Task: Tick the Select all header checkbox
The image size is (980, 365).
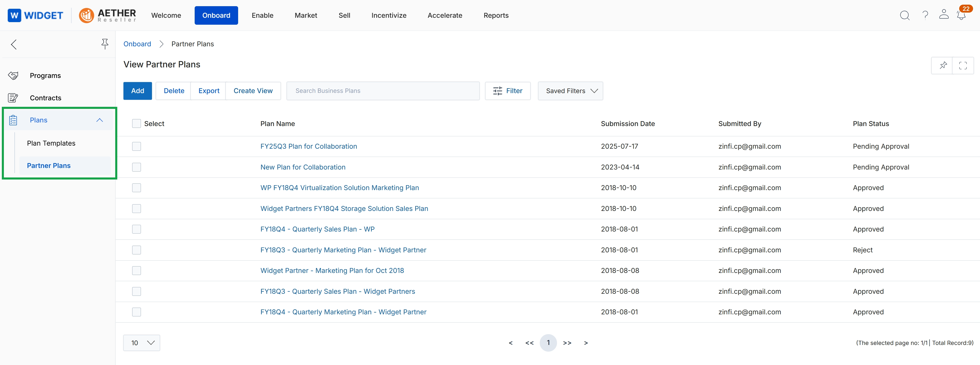Action: pos(136,124)
